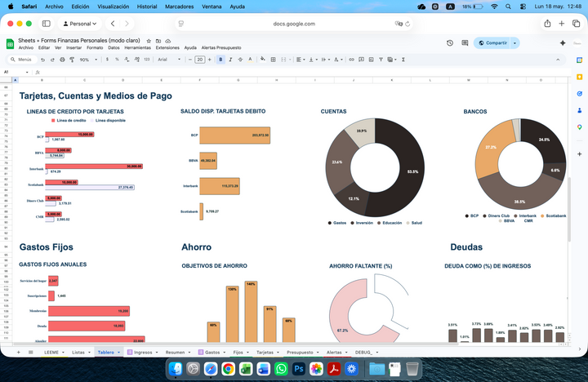Increase decimal places icon
Viewport: 588px width, 382px height.
coord(137,60)
